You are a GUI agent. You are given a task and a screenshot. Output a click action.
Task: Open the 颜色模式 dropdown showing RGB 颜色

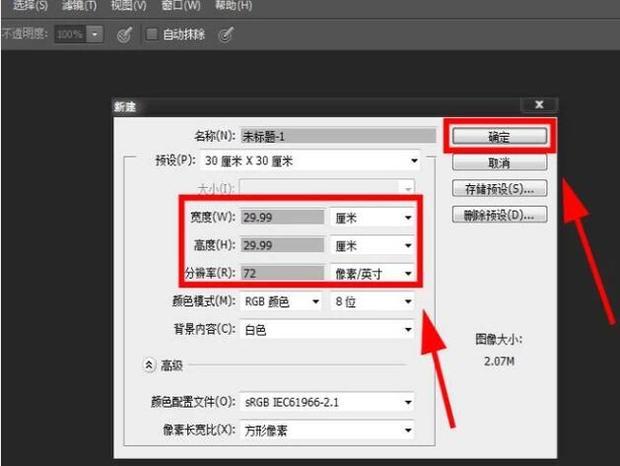click(x=281, y=302)
